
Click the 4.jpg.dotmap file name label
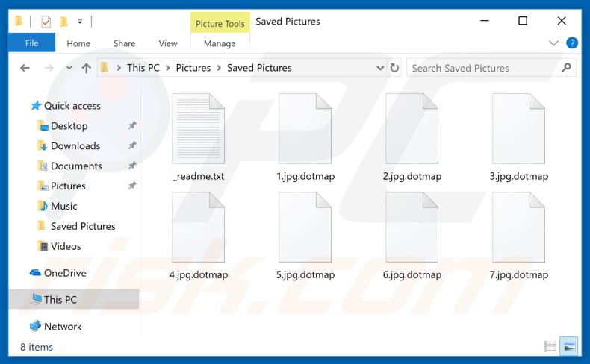tap(199, 275)
